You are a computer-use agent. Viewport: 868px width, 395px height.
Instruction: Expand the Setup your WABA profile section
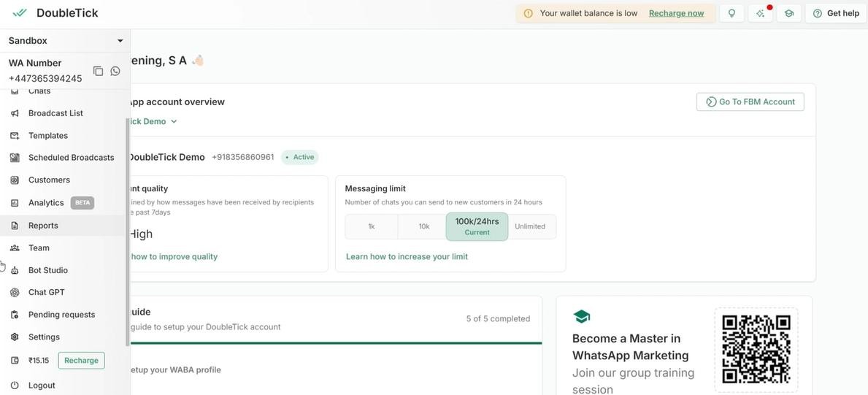[175, 369]
